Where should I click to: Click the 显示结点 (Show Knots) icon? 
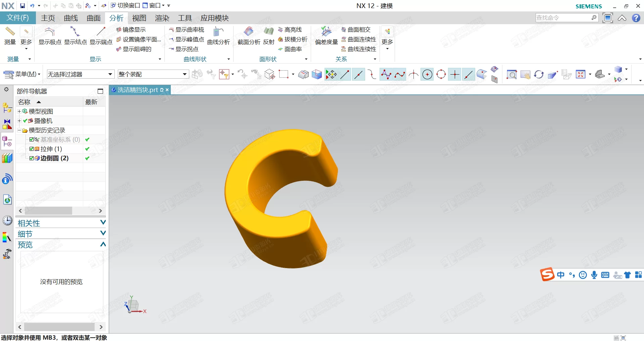75,35
